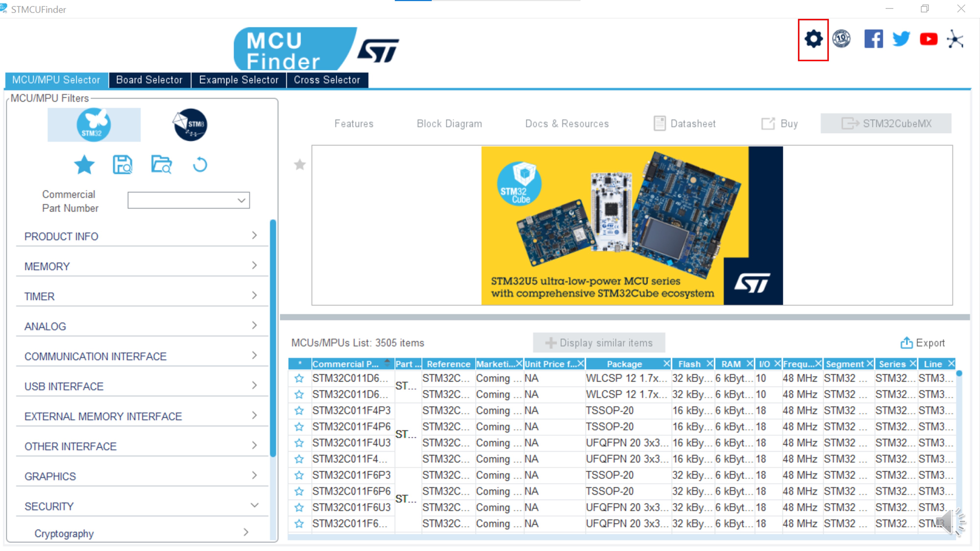980x551 pixels.
Task: Expand the GRAPHICS filter section
Action: (142, 477)
